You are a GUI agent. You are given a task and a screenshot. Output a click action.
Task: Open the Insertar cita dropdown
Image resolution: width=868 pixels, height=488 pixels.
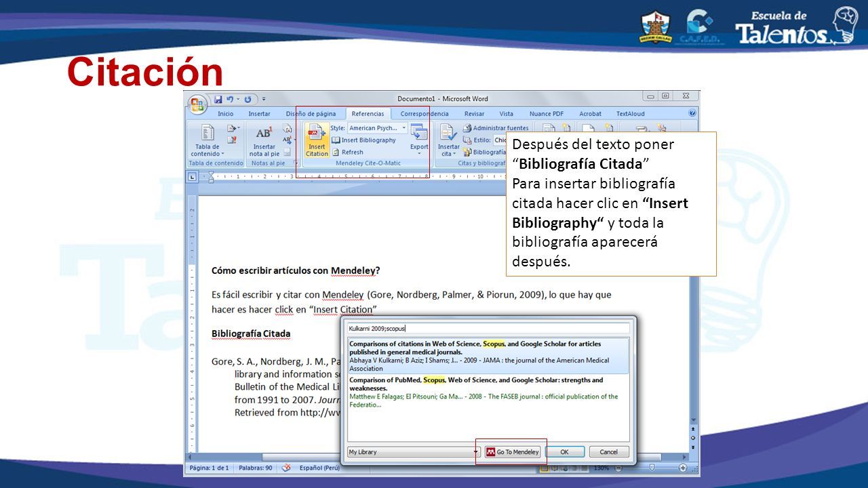point(448,140)
